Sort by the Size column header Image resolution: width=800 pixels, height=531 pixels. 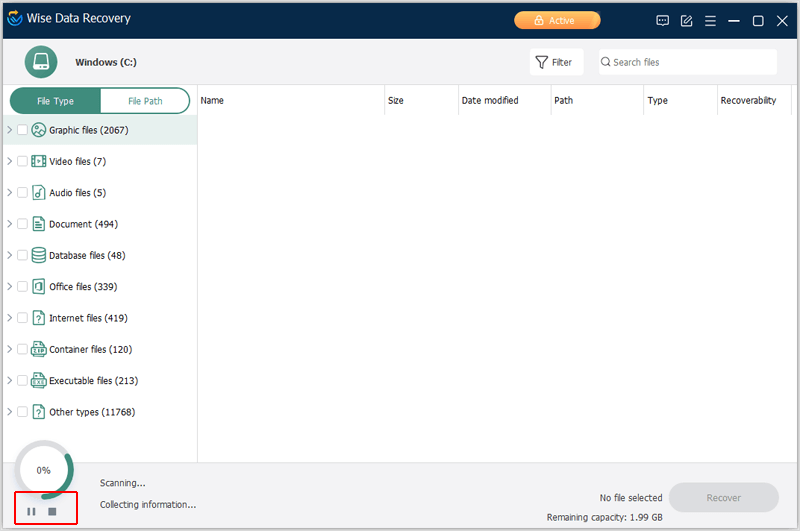point(421,100)
